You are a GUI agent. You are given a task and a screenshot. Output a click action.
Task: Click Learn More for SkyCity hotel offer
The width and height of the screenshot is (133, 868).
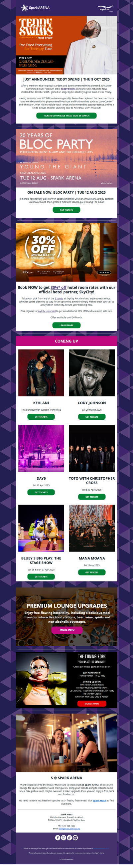[x=66, y=325]
